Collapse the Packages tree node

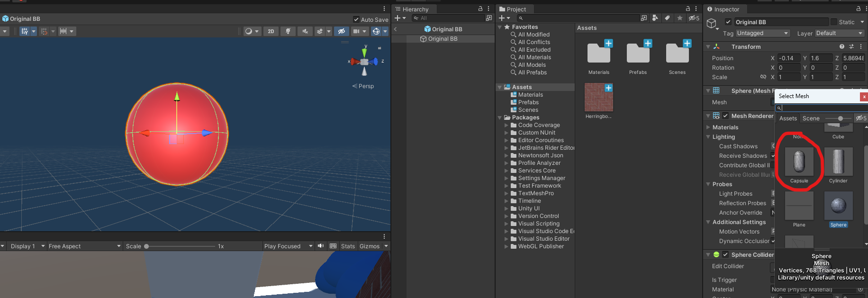click(x=500, y=117)
